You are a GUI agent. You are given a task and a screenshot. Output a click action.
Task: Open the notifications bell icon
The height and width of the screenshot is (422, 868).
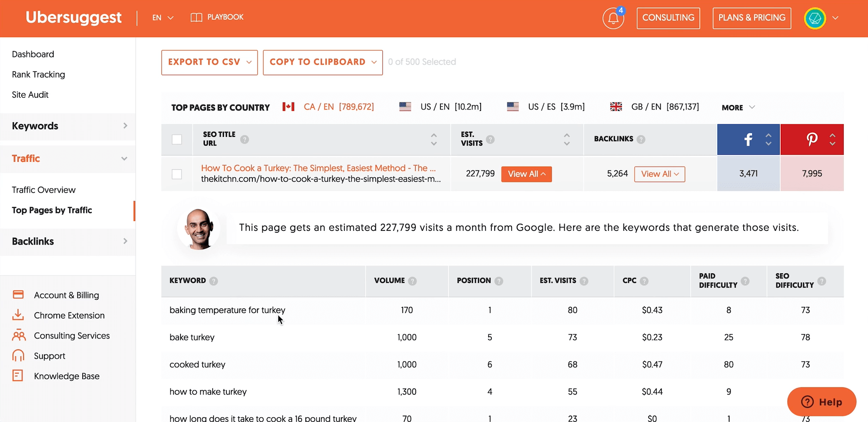point(613,18)
